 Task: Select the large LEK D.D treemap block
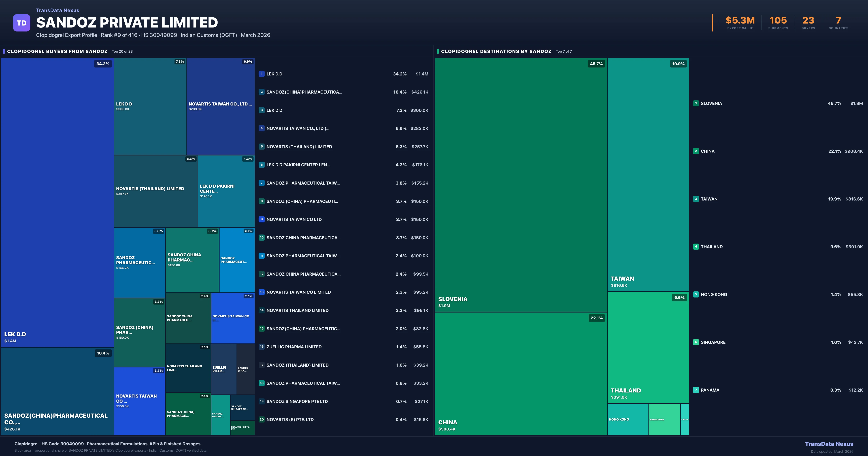pos(57,202)
